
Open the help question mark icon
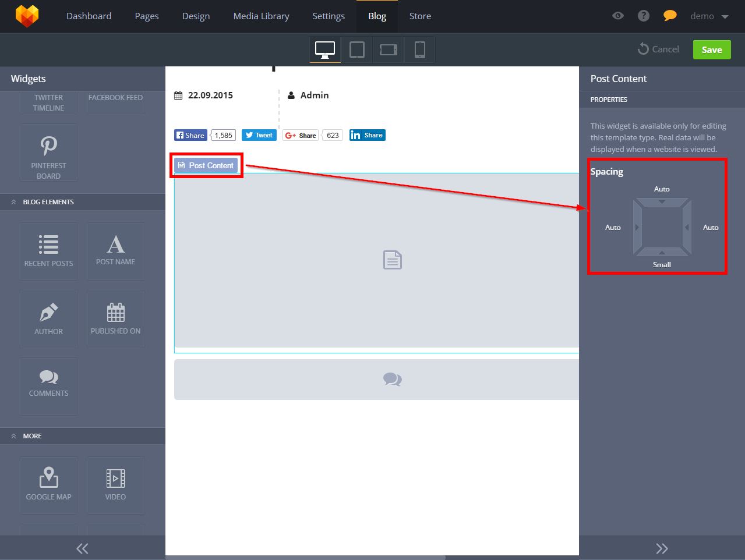(x=644, y=16)
